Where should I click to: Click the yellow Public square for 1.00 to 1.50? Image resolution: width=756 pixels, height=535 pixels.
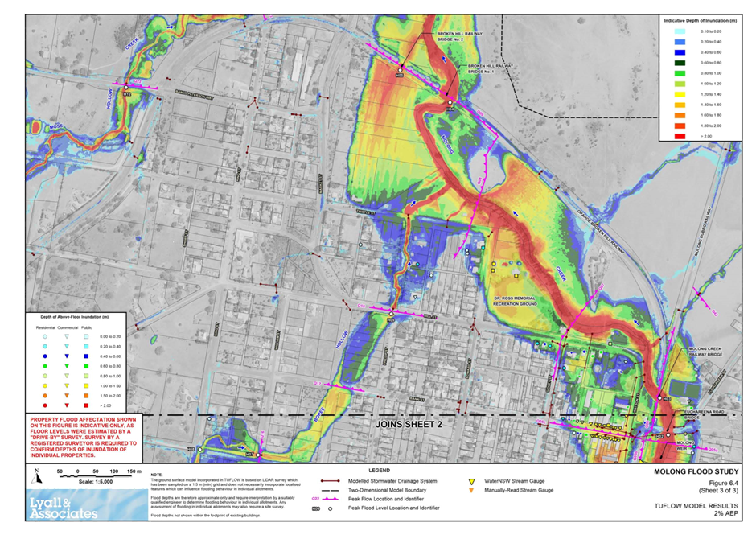click(x=86, y=386)
